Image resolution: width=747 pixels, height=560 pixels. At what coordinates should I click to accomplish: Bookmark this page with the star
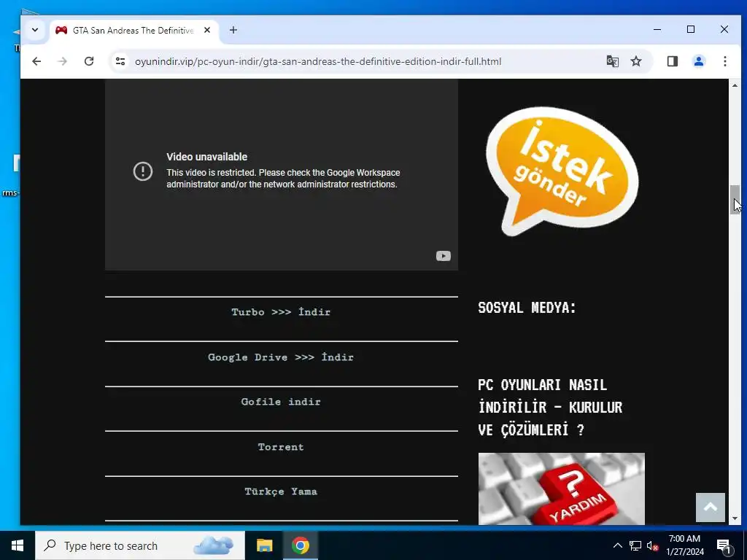pyautogui.click(x=636, y=61)
